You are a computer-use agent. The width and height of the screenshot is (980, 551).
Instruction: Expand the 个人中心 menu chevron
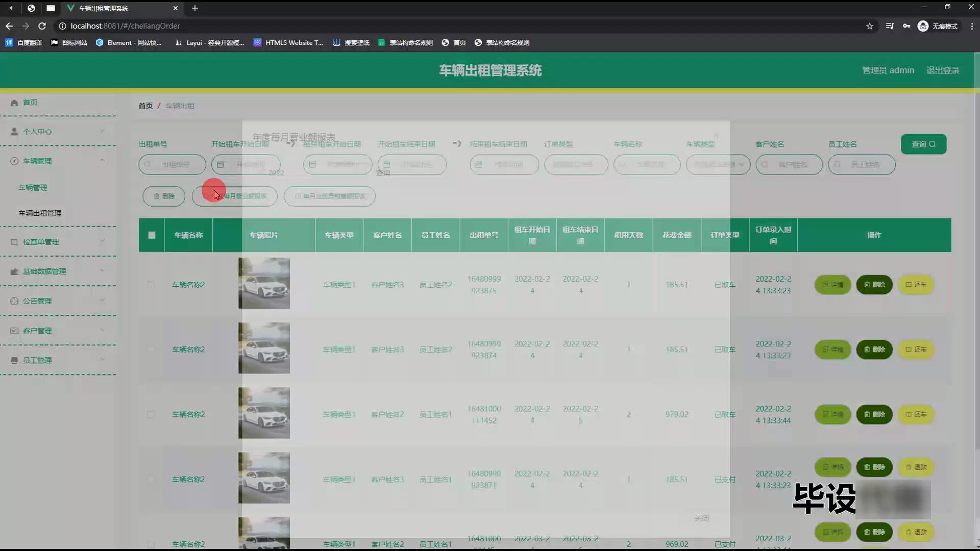coord(102,131)
